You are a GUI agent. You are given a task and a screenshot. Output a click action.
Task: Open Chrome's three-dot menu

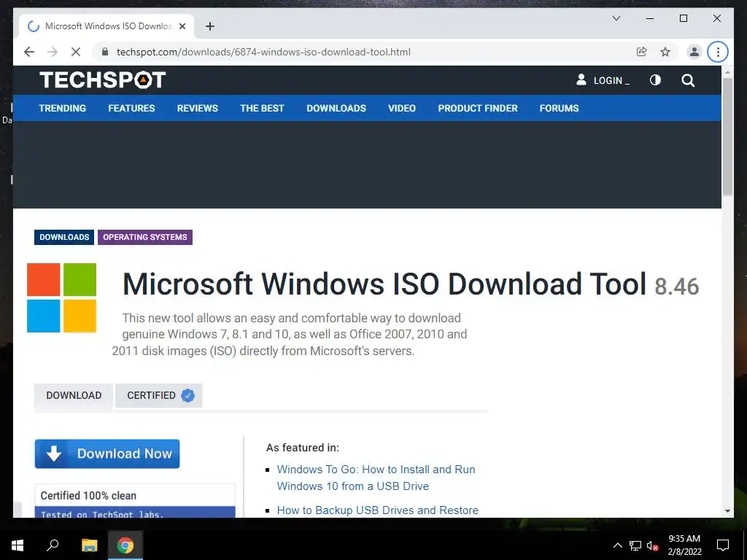pyautogui.click(x=718, y=52)
